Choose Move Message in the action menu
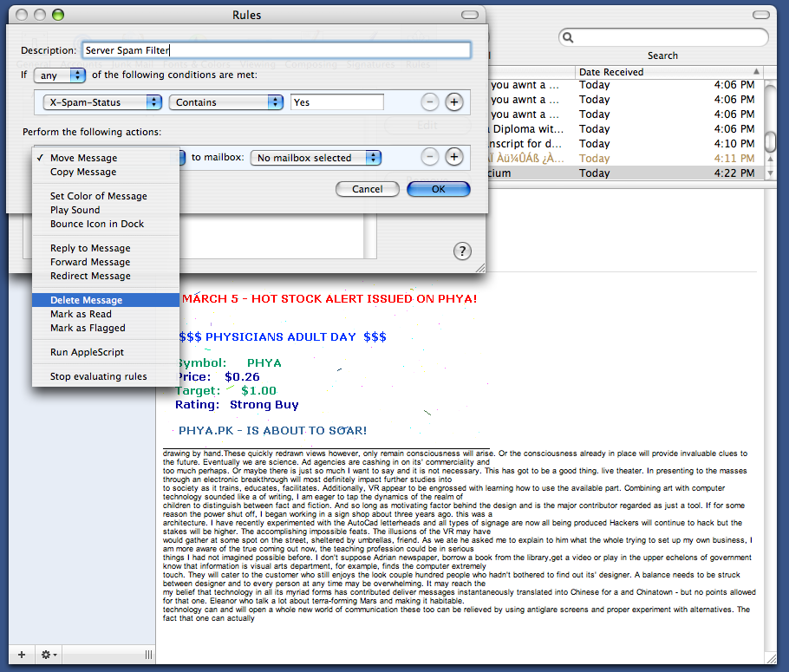The height and width of the screenshot is (672, 789). pyautogui.click(x=106, y=158)
